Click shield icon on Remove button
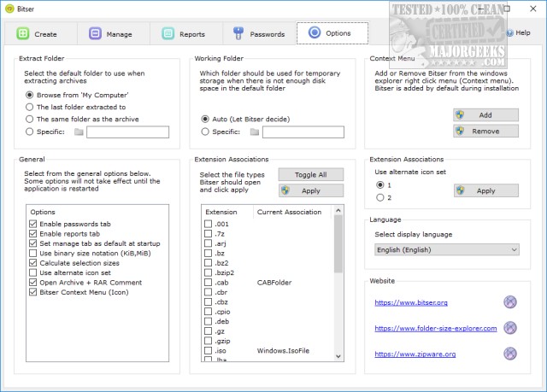547x392 pixels. tap(460, 131)
